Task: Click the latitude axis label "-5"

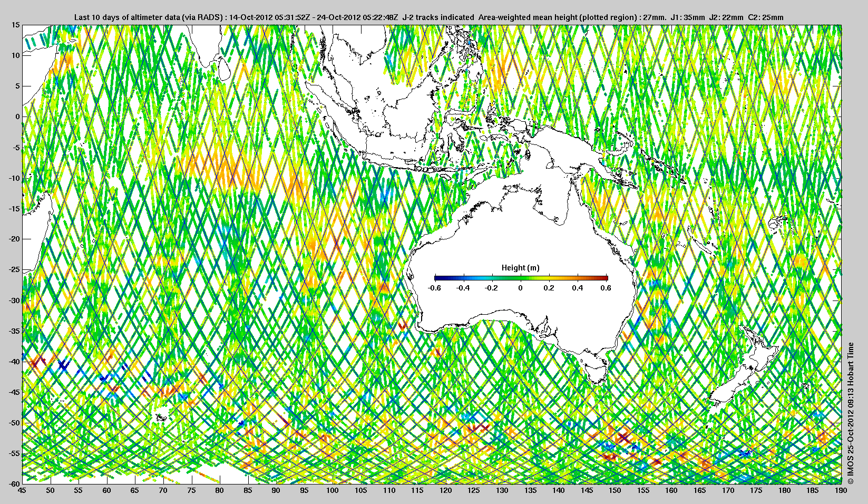Action: pos(16,147)
